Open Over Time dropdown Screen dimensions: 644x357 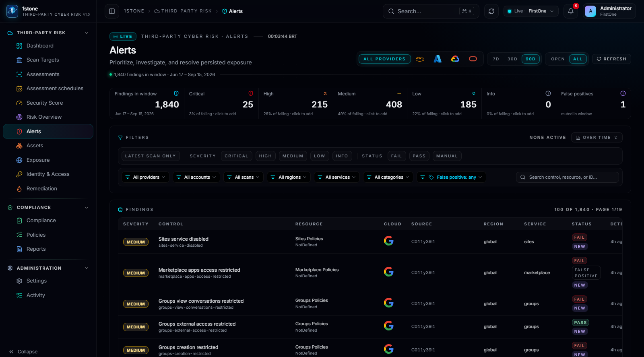click(x=597, y=138)
